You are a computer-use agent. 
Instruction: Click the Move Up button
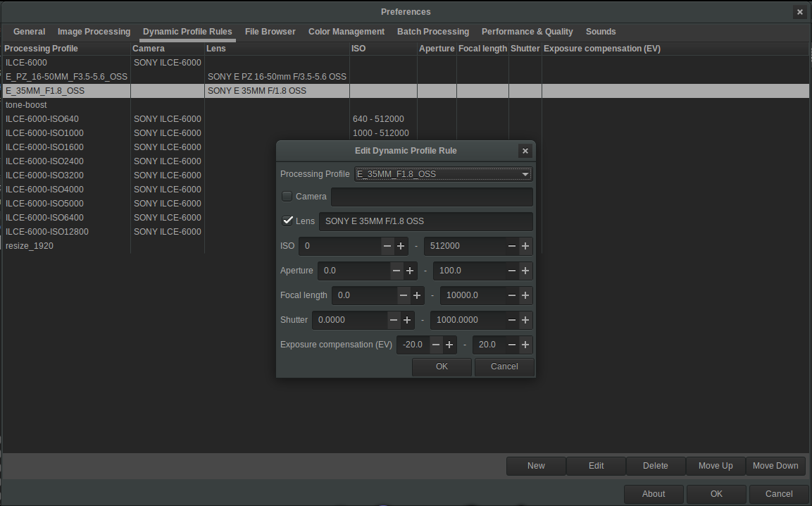tap(716, 466)
